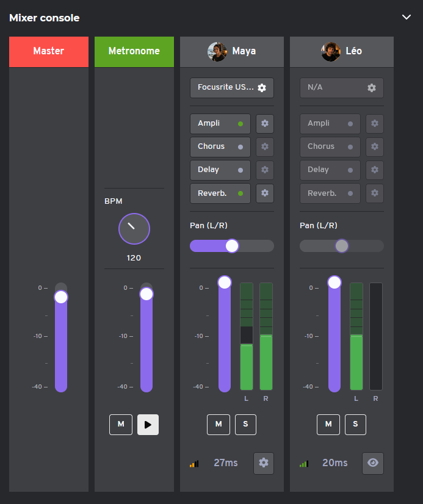This screenshot has width=423, height=504.
Task: Toggle Léo's Reverb effect
Action: pyautogui.click(x=330, y=193)
